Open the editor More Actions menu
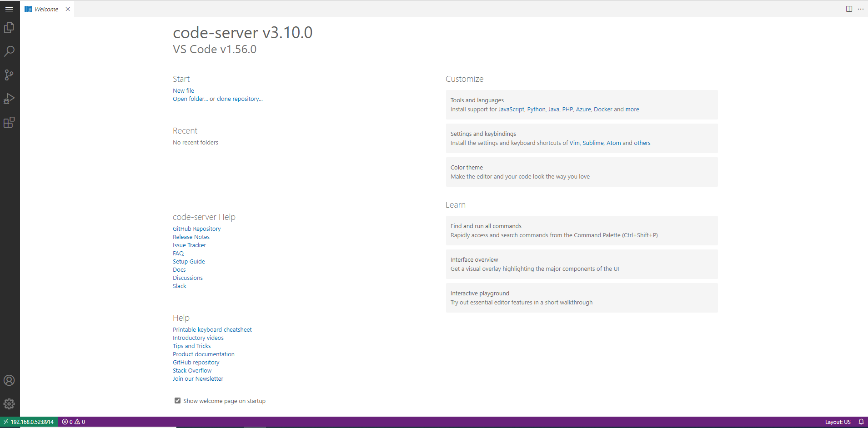 coord(861,9)
